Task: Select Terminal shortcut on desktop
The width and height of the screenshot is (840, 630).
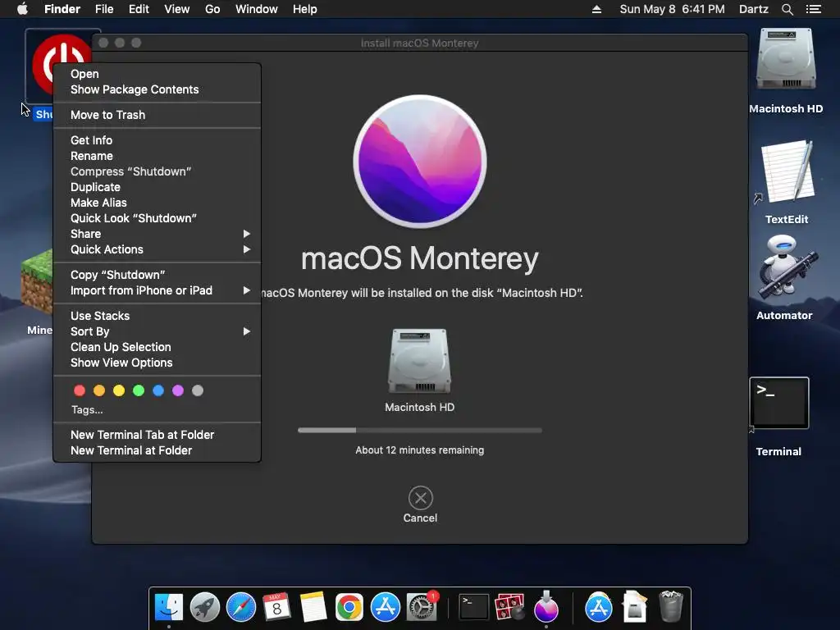Action: pyautogui.click(x=779, y=403)
